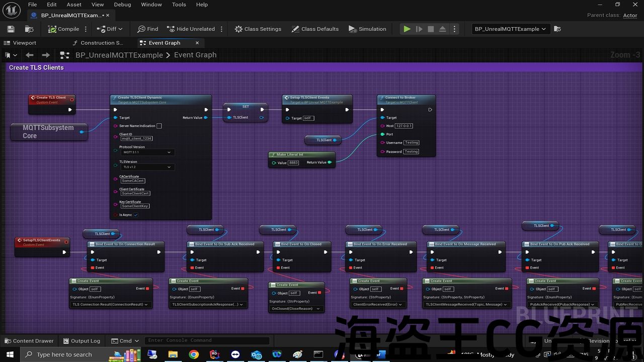This screenshot has height=362, width=644.
Task: Click the Simulation toolbar button
Action: click(367, 29)
